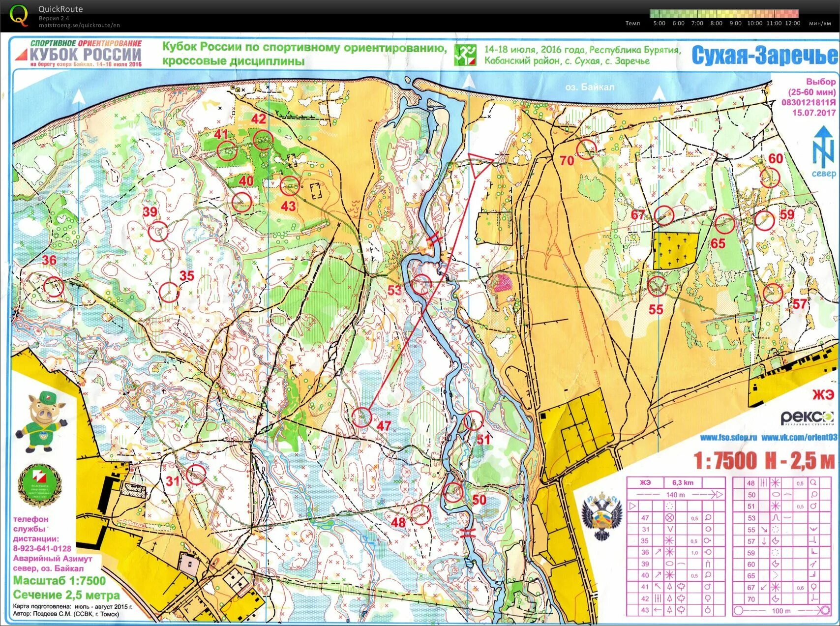840x626 pixels.
Task: Click control circle 70
Action: tap(587, 149)
